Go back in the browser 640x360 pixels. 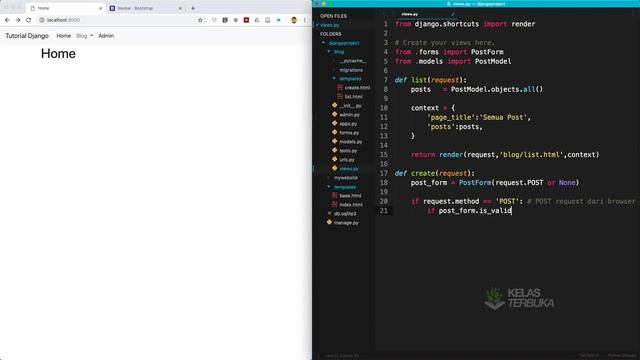click(7, 20)
